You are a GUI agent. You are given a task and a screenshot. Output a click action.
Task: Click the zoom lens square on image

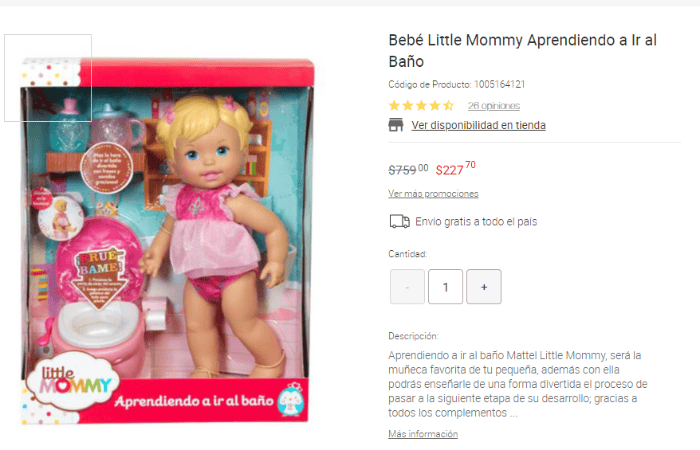coord(48,78)
